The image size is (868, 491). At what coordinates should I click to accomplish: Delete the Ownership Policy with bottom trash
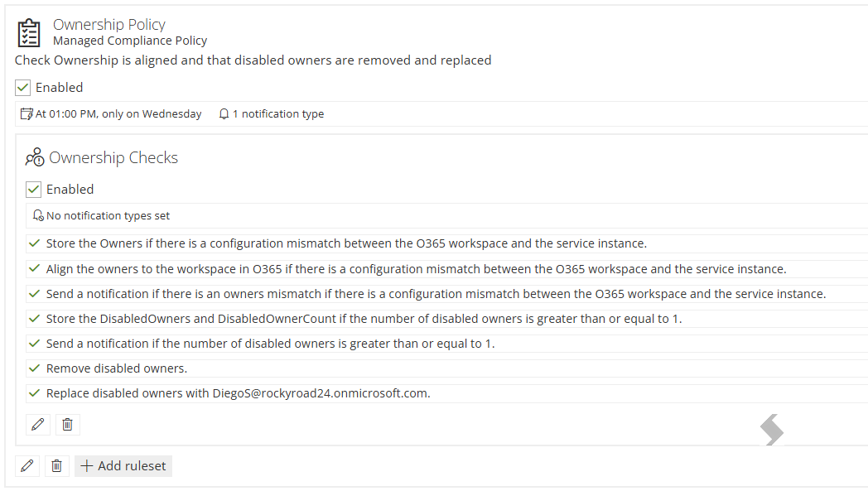coord(56,465)
